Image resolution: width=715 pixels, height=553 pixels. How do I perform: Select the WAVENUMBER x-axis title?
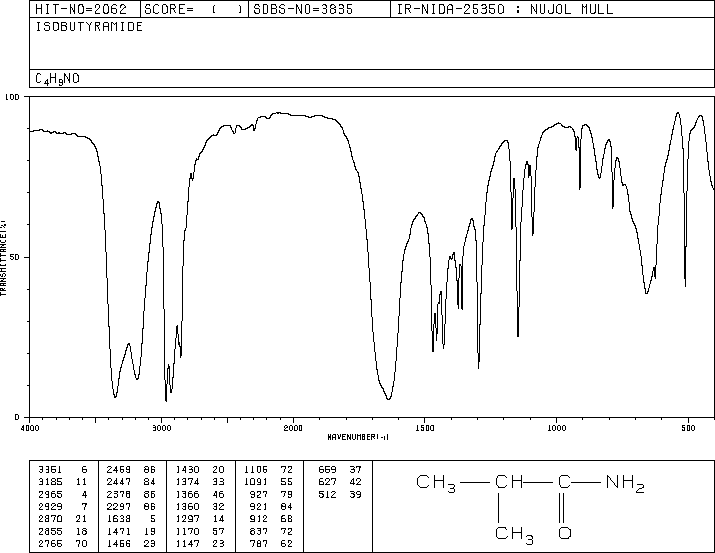tap(358, 437)
